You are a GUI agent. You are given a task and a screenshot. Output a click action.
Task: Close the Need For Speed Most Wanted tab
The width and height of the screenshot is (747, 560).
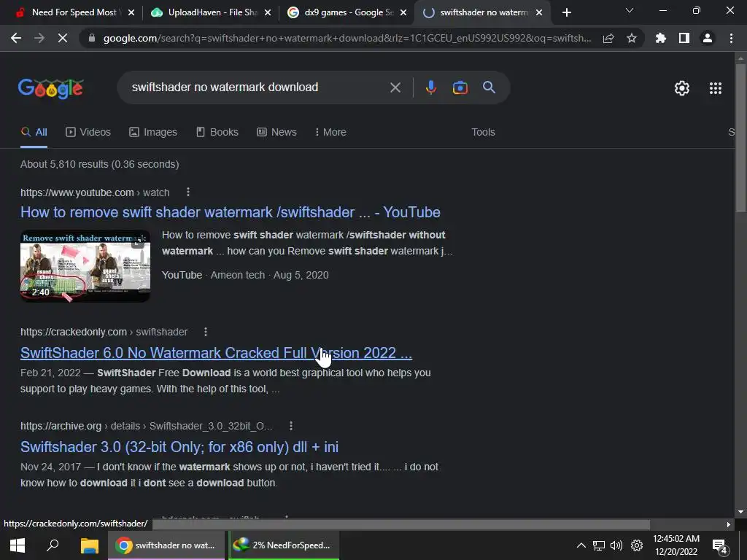click(x=131, y=13)
